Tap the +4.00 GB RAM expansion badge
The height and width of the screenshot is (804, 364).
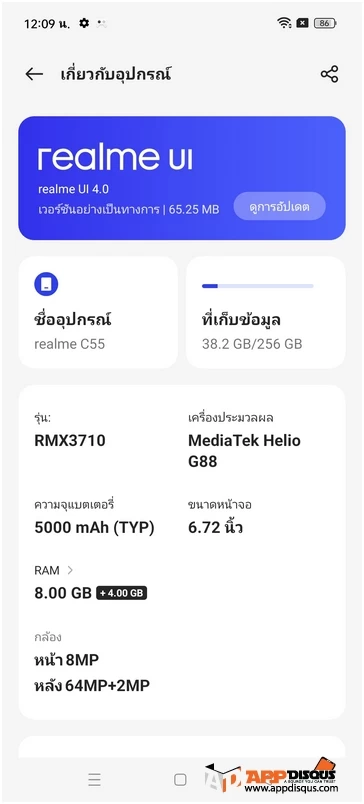pyautogui.click(x=122, y=594)
